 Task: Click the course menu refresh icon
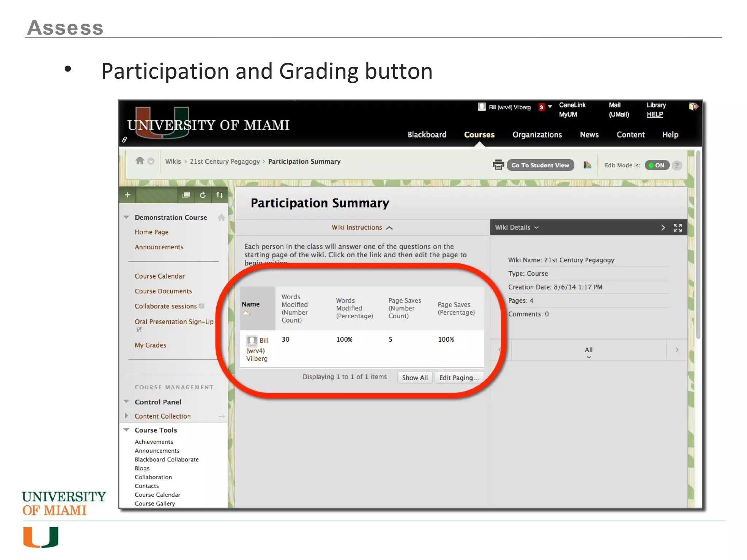coord(203,195)
